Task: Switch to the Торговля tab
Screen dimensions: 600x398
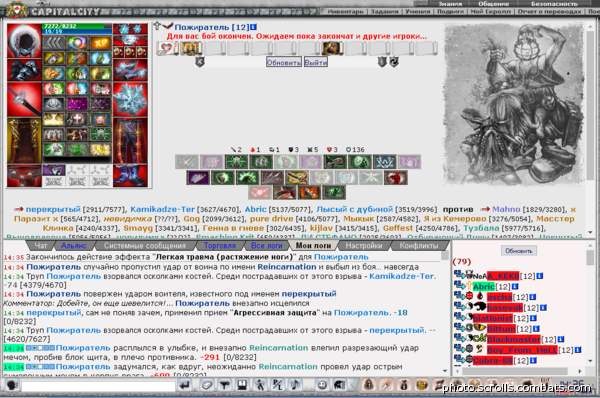Action: (220, 246)
